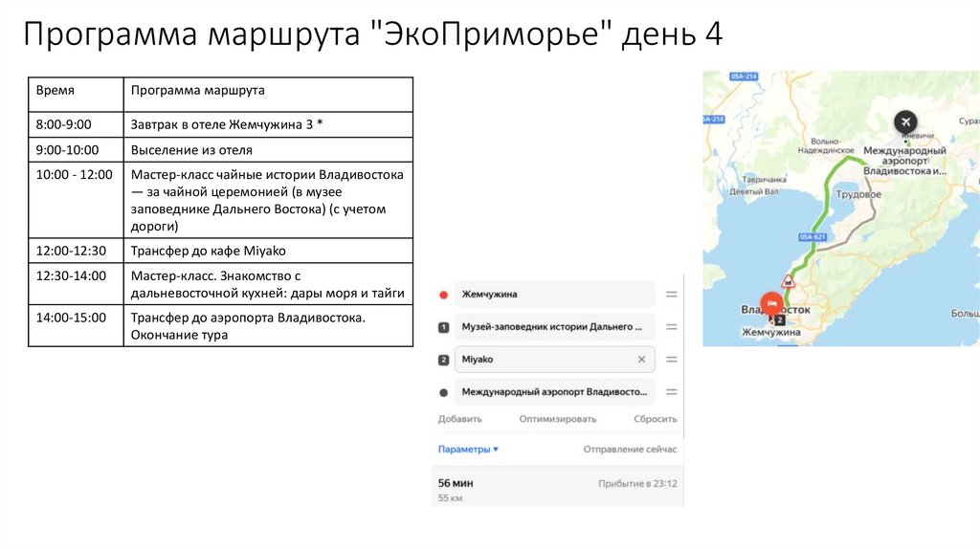Click the 12:30-14:00 time cell
This screenshot has width=980, height=549.
76,284
